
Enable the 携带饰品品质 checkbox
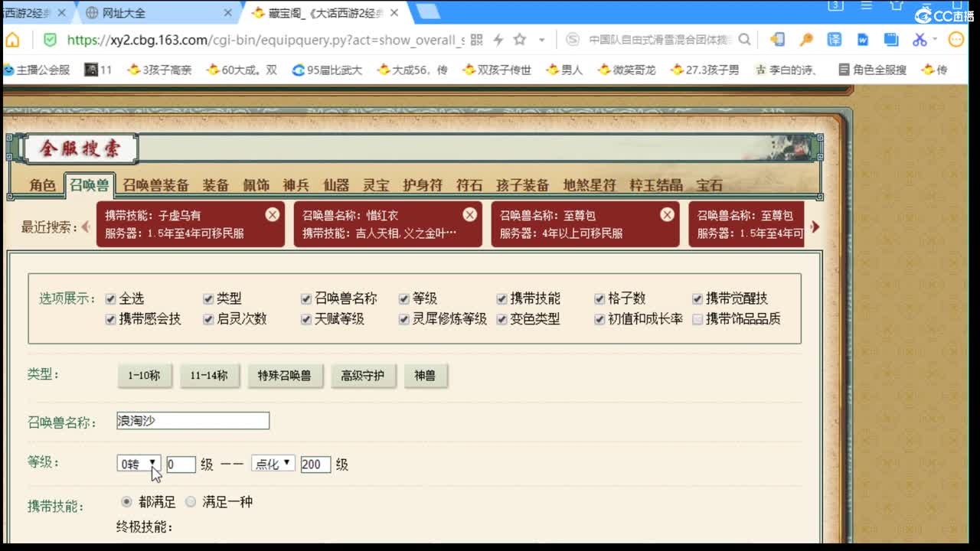(x=697, y=319)
